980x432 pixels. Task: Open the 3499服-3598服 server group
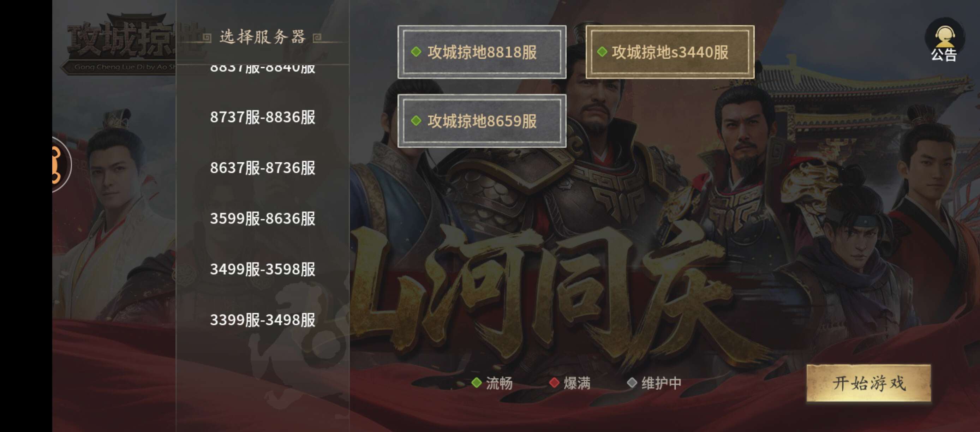[263, 269]
